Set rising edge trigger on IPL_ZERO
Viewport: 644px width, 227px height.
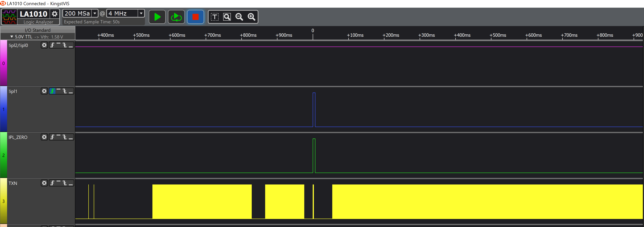(52, 137)
